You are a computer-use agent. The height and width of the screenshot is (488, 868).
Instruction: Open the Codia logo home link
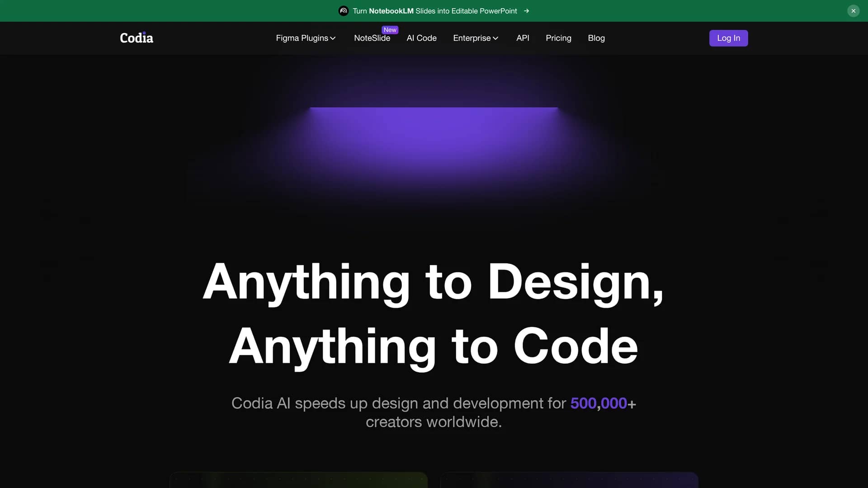(x=137, y=38)
